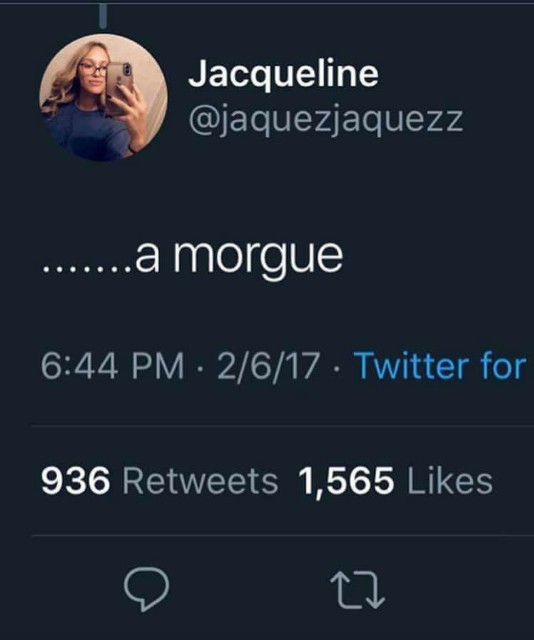The height and width of the screenshot is (640, 534).
Task: View the 936 Retweets list
Action: click(160, 480)
